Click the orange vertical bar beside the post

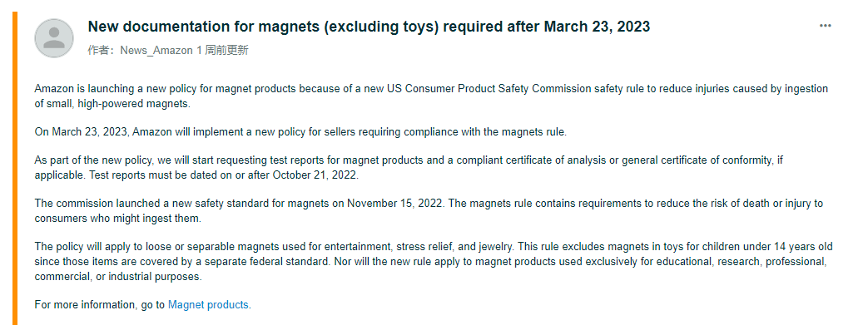15,168
